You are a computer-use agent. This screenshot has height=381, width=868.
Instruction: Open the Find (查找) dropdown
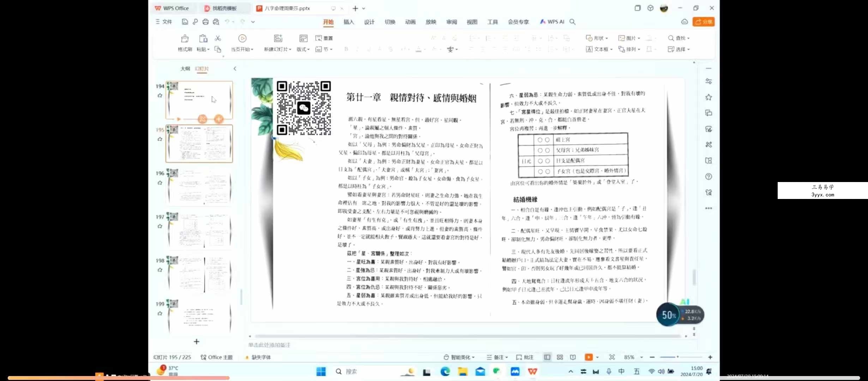pos(679,38)
